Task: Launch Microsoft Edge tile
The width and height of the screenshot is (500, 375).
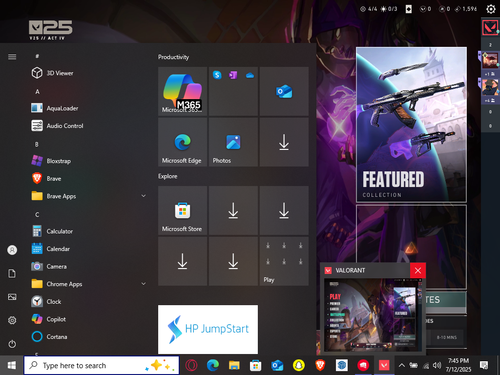Action: 183,142
